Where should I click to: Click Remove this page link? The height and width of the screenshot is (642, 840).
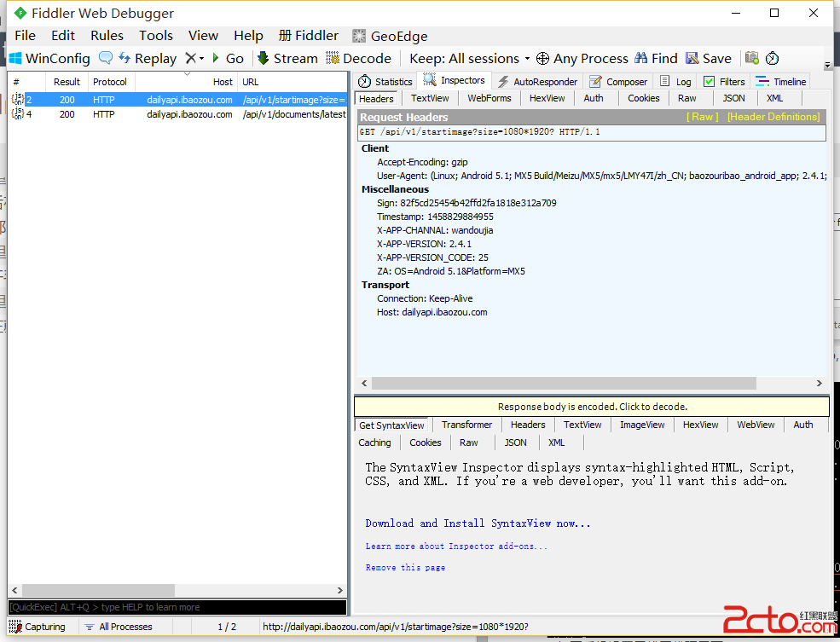[405, 568]
